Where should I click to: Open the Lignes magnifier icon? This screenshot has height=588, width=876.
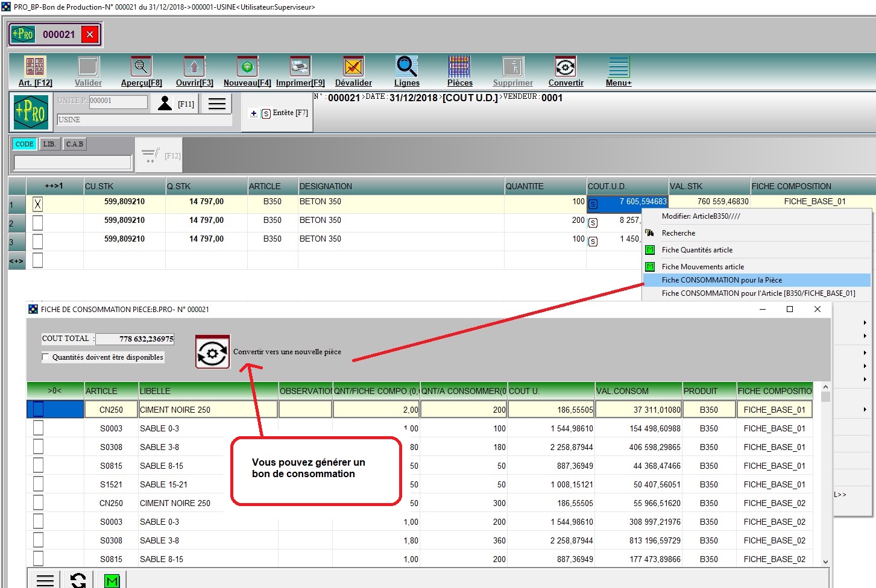pyautogui.click(x=406, y=67)
